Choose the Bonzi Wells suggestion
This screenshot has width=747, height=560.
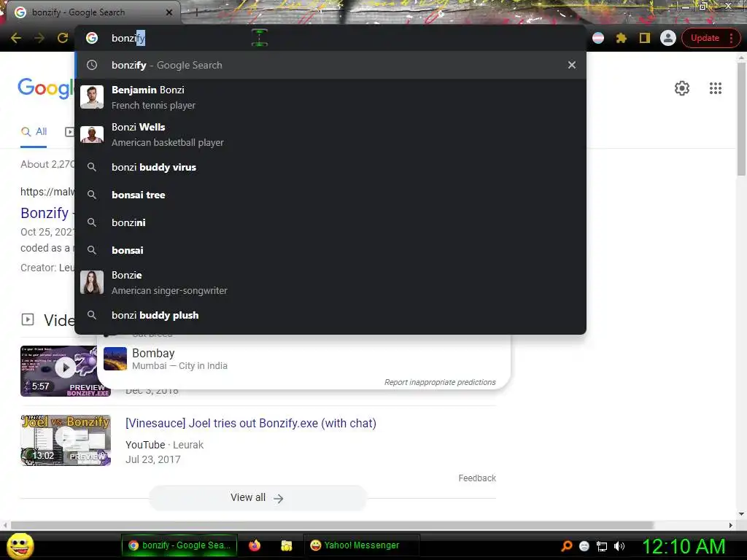[x=330, y=134]
